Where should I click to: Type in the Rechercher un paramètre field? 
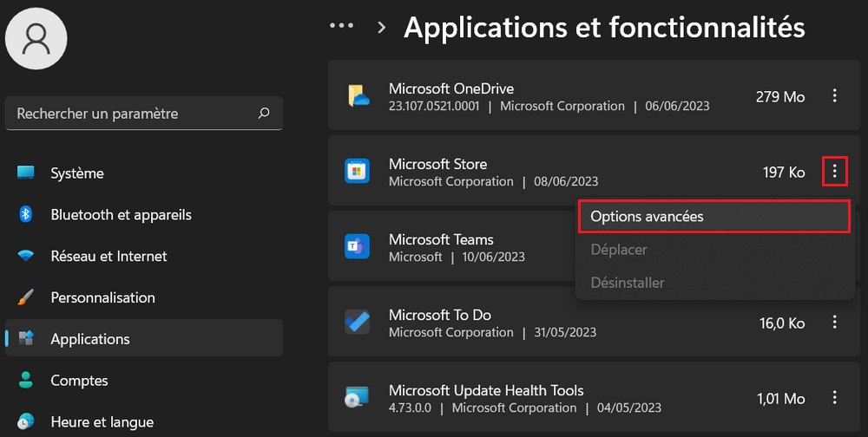click(x=130, y=114)
